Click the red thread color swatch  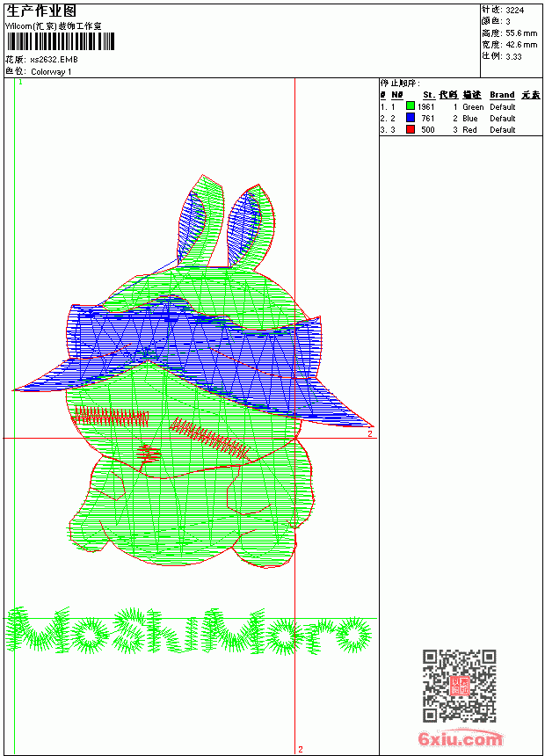coord(411,129)
